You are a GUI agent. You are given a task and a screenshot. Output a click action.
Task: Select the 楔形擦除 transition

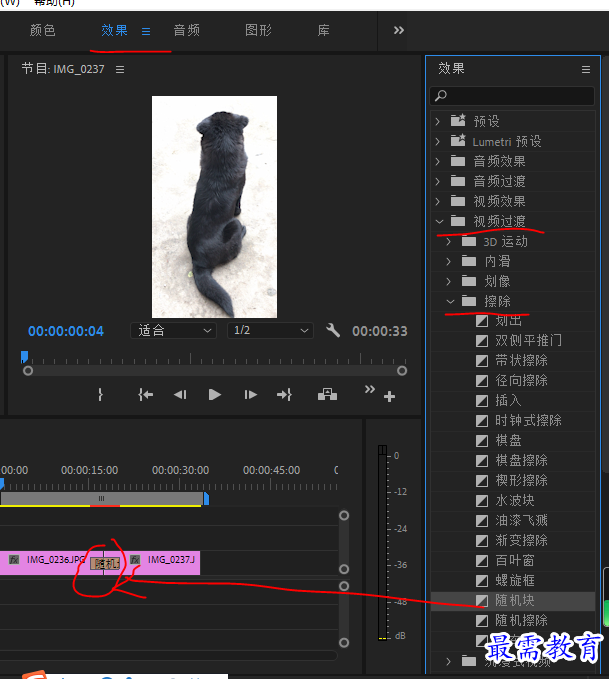(x=522, y=480)
